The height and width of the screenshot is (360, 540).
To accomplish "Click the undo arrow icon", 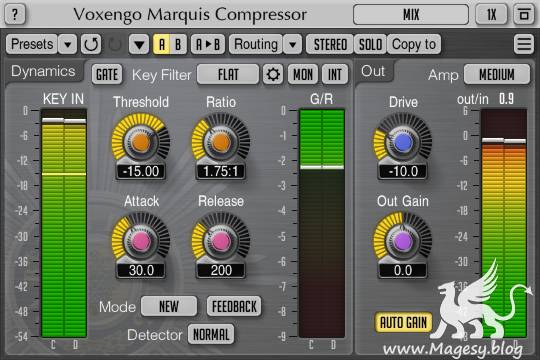I will [91, 44].
